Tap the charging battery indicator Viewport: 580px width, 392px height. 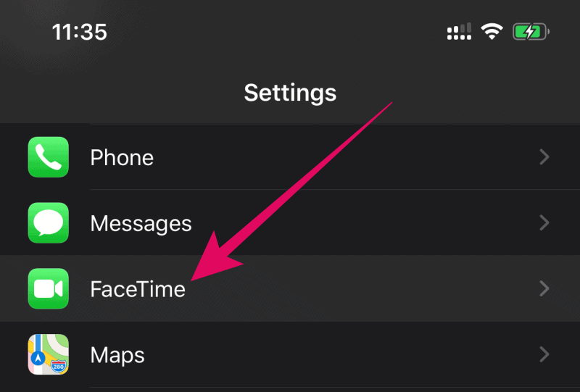(x=531, y=31)
